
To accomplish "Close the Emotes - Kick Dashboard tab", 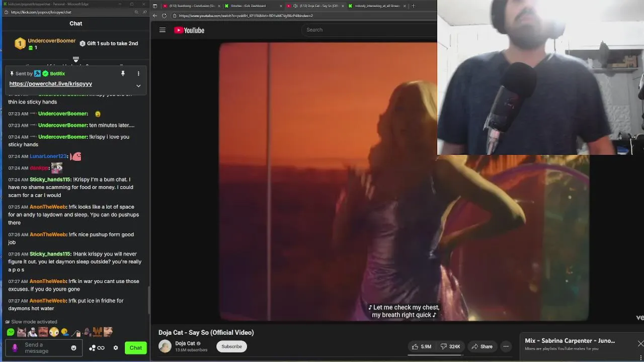I will (281, 6).
